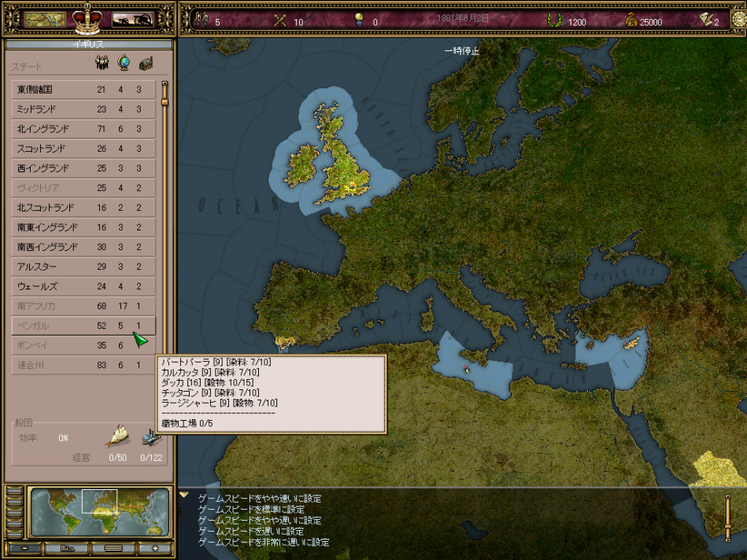Select the 連合州 state row
The height and width of the screenshot is (560, 747).
pyautogui.click(x=83, y=365)
